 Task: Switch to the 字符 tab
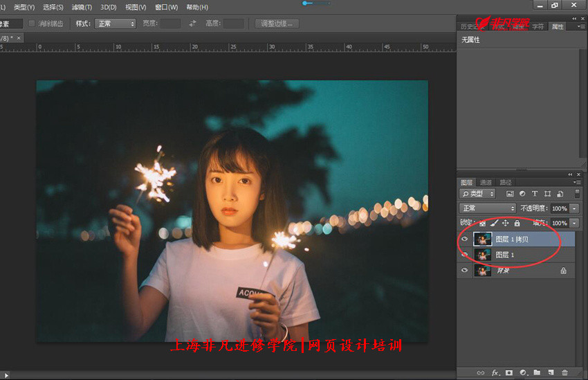point(538,26)
